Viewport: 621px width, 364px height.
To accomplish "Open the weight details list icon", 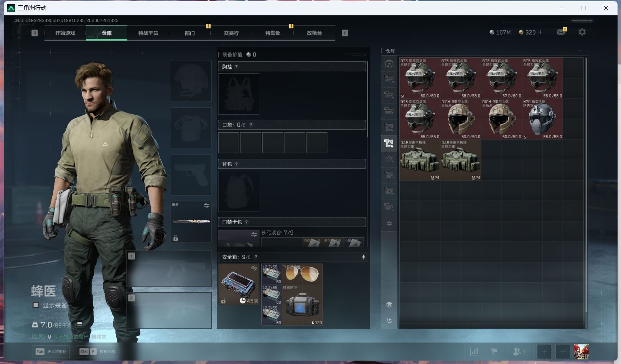I will pyautogui.click(x=79, y=324).
